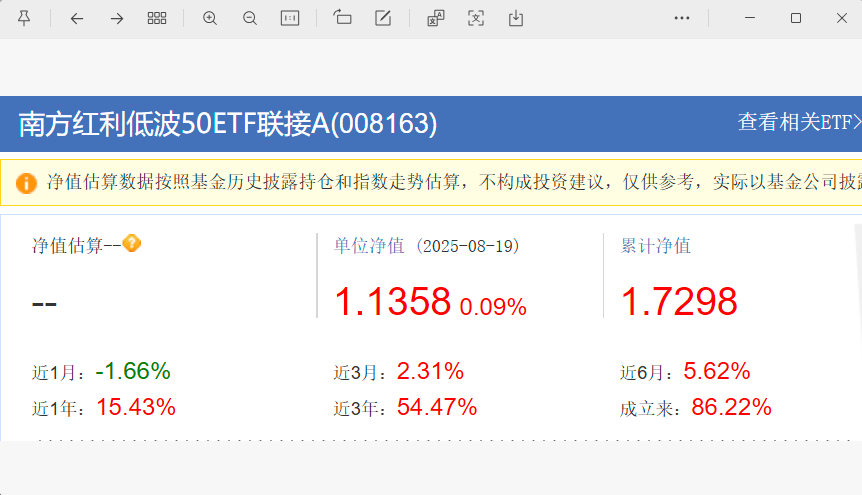
Task: Go to the next image
Action: click(x=117, y=19)
